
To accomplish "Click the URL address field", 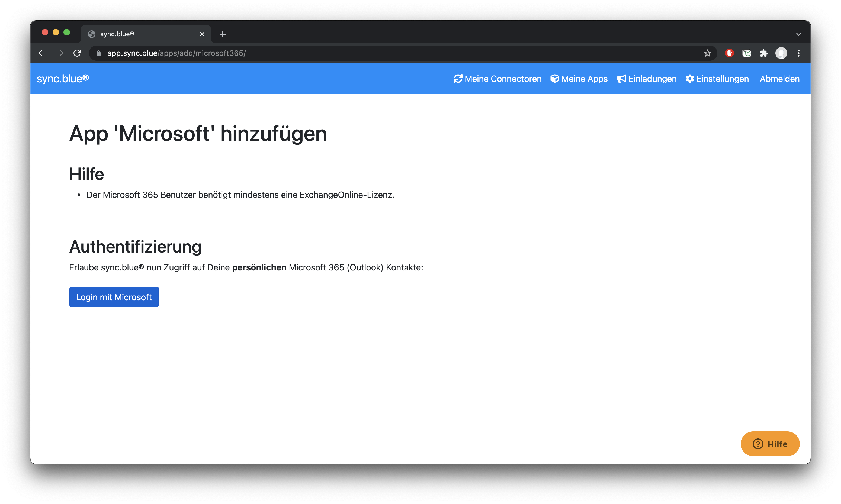I will (x=374, y=53).
